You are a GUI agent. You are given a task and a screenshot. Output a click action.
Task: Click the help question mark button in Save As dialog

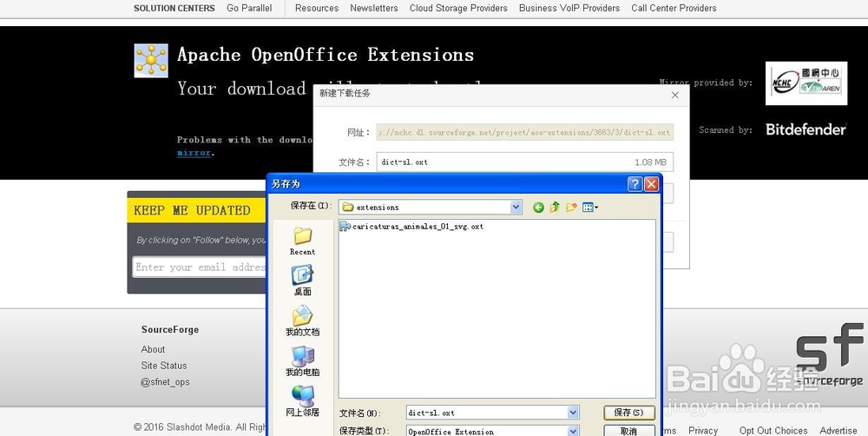point(635,184)
